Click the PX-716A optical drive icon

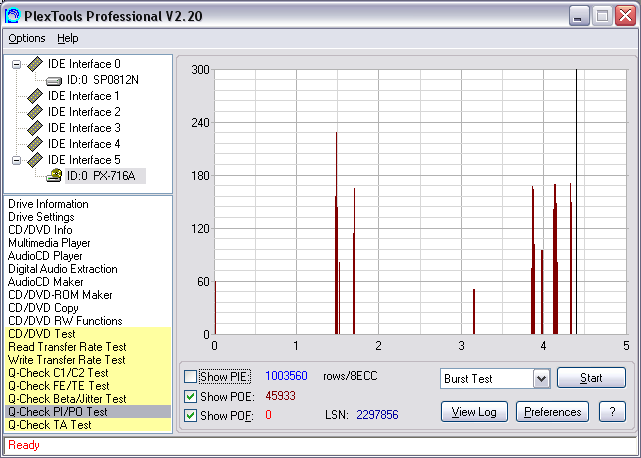[x=54, y=175]
